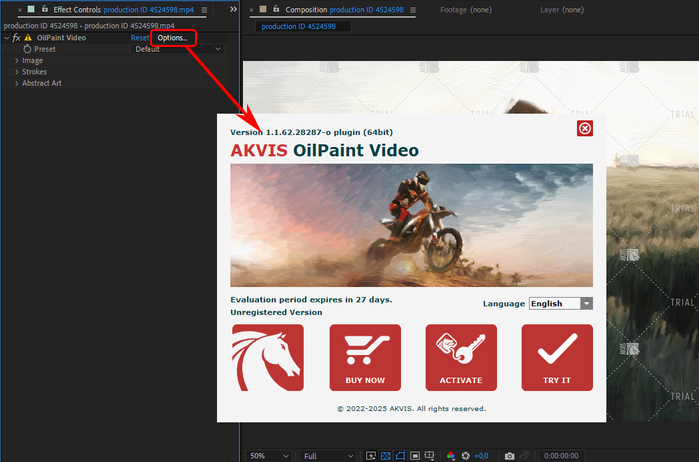Open grid and guide options icon
699x462 pixels.
point(429,456)
